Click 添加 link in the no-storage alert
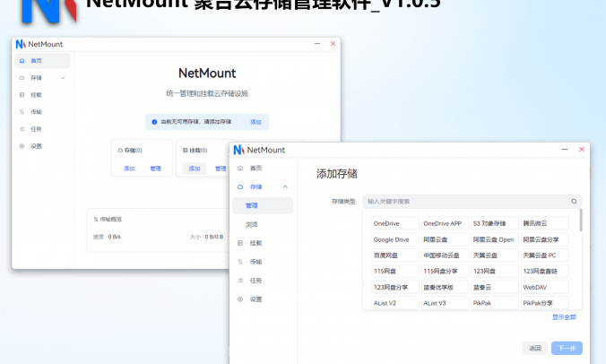This screenshot has width=606, height=364. pos(255,122)
